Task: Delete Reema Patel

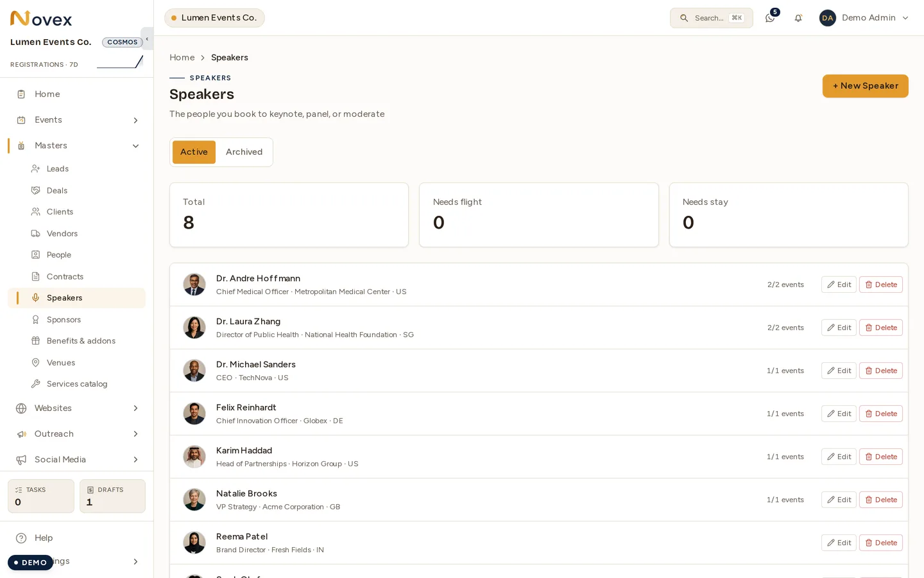Action: coord(880,543)
